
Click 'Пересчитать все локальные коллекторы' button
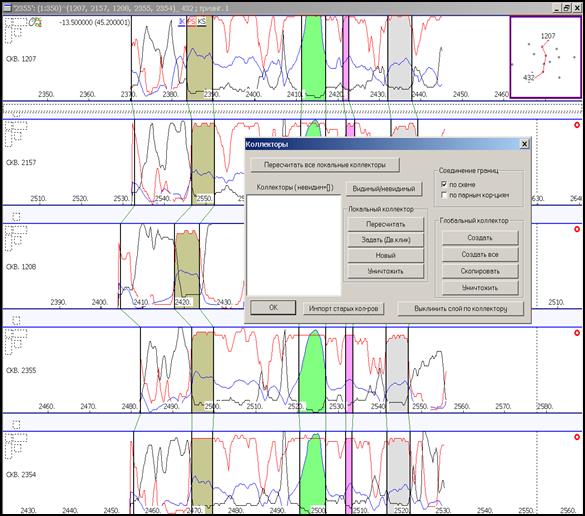click(325, 165)
